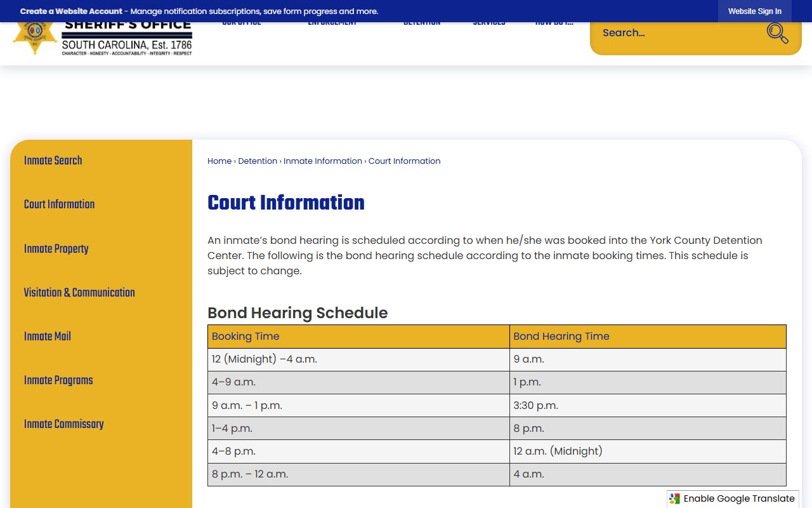Click the "12 (Midnight) –4 a.m." cell

tap(358, 359)
